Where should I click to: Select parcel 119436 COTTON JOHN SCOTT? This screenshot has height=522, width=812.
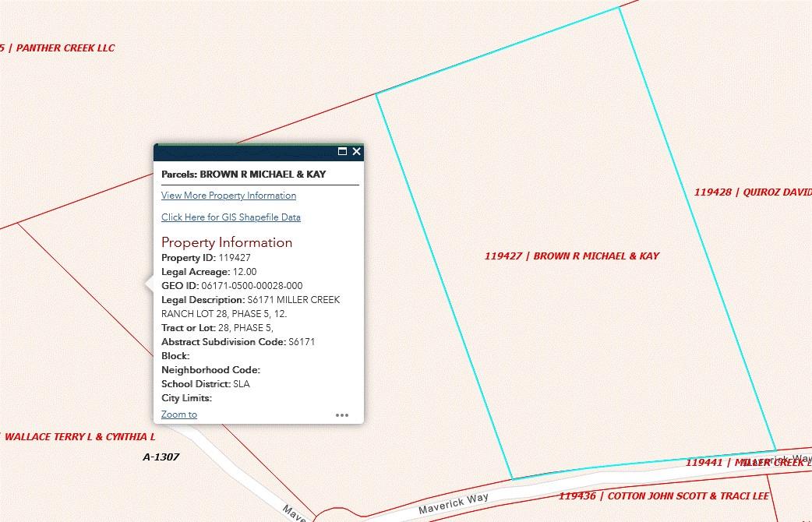pos(662,496)
